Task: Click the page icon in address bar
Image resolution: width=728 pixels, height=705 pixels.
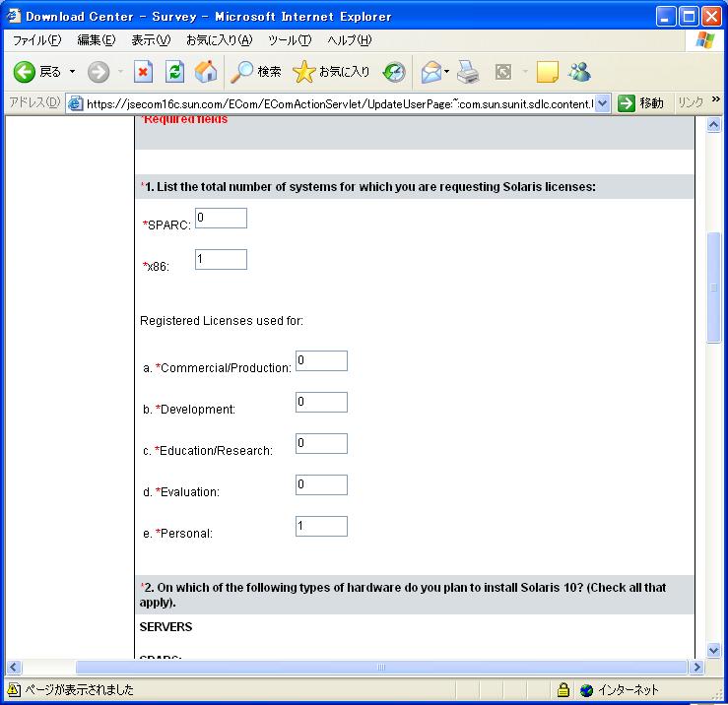Action: click(75, 103)
